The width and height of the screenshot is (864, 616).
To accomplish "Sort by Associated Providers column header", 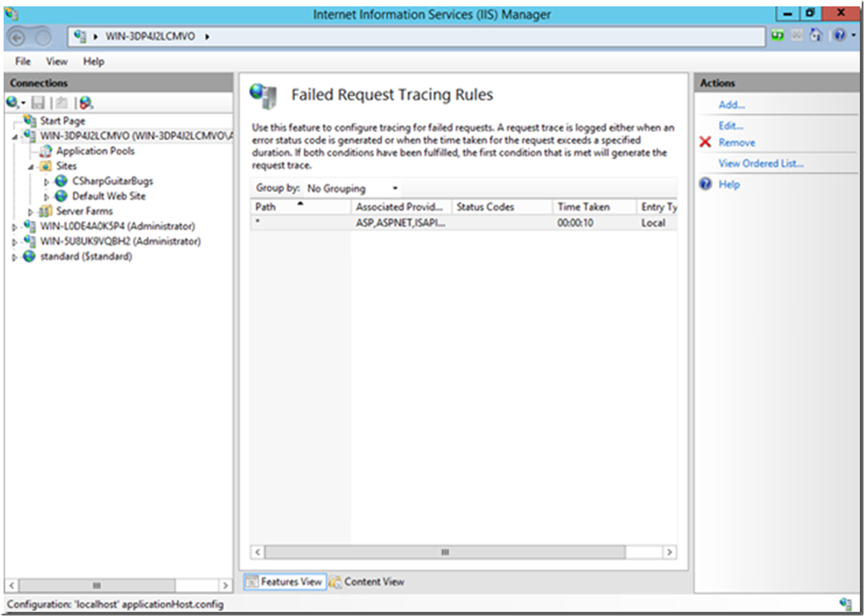I will [x=401, y=207].
